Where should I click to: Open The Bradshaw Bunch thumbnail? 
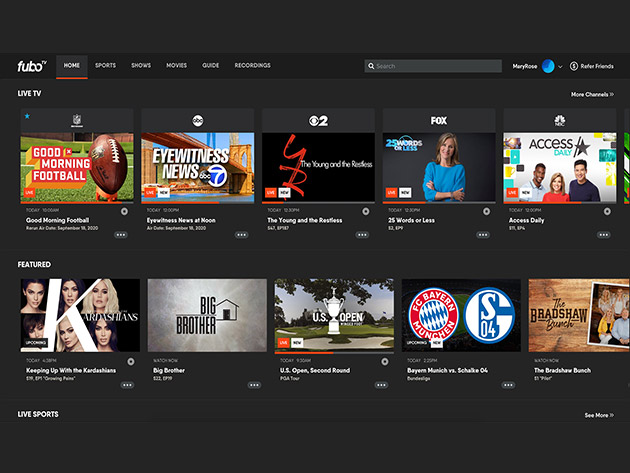(x=579, y=315)
